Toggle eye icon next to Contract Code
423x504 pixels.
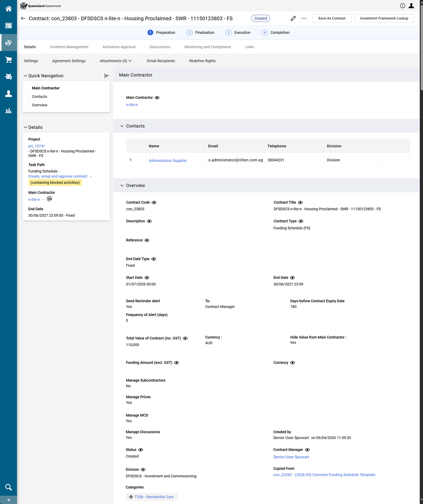point(154,202)
